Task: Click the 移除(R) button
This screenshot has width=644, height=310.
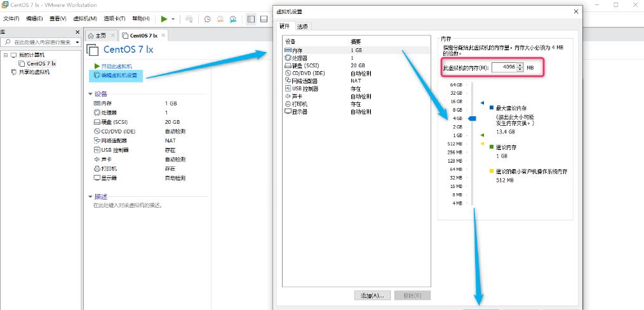Action: 412,295
